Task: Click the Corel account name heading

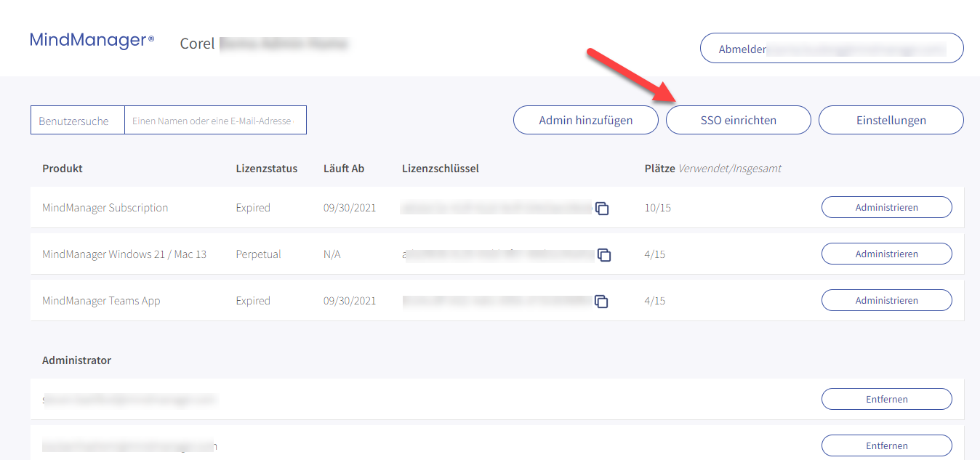Action: [x=264, y=44]
